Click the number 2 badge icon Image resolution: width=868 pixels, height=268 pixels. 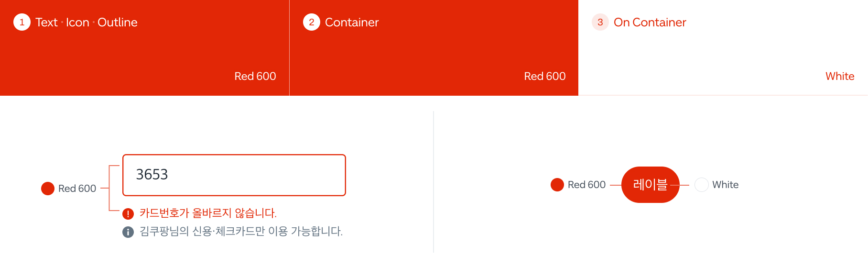pyautogui.click(x=312, y=22)
